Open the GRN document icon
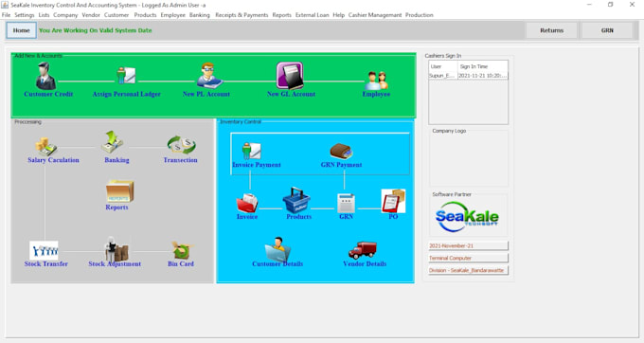Screen dimensions: 644x343 coord(346,204)
